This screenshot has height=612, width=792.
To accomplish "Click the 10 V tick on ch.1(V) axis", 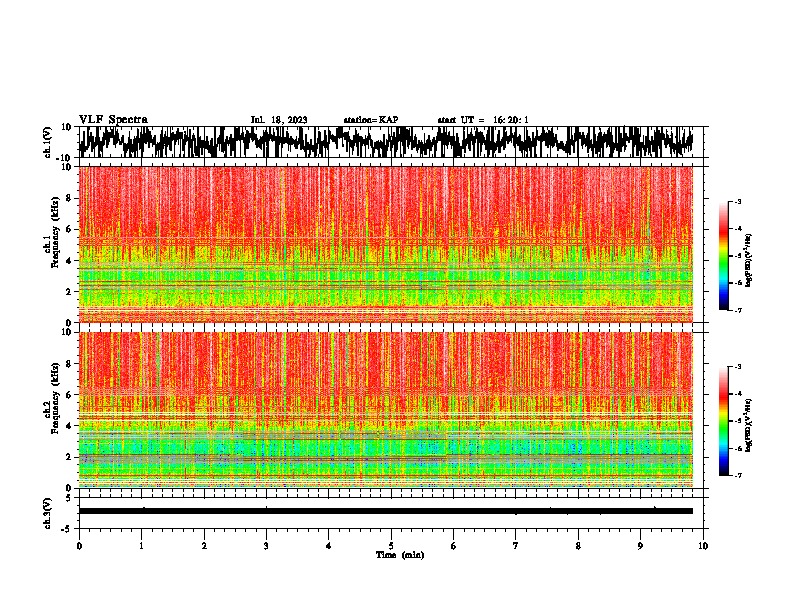I will coord(66,127).
